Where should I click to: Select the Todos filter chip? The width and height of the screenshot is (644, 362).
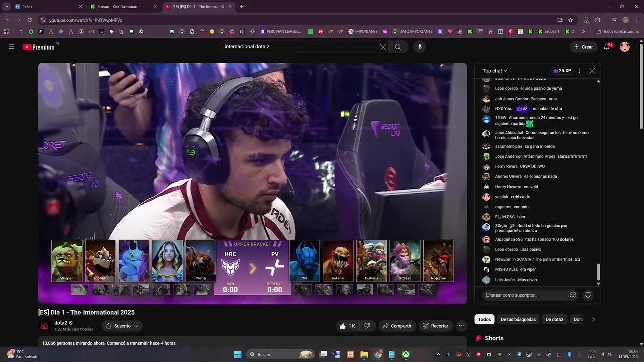tap(485, 319)
